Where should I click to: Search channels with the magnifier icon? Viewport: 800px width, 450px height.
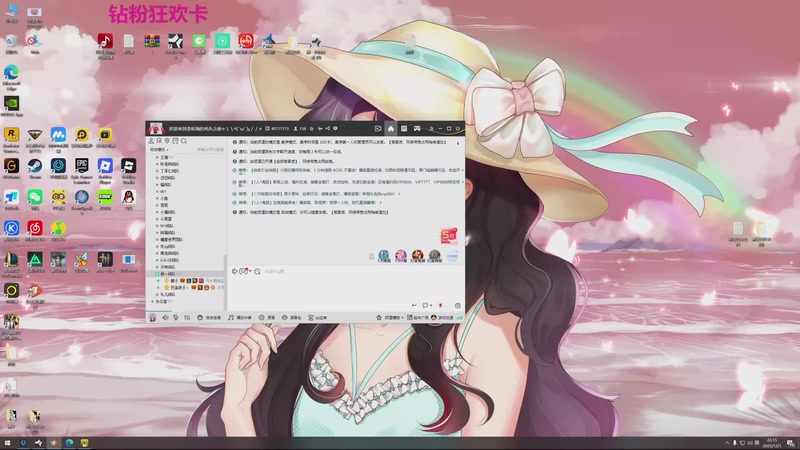(184, 141)
